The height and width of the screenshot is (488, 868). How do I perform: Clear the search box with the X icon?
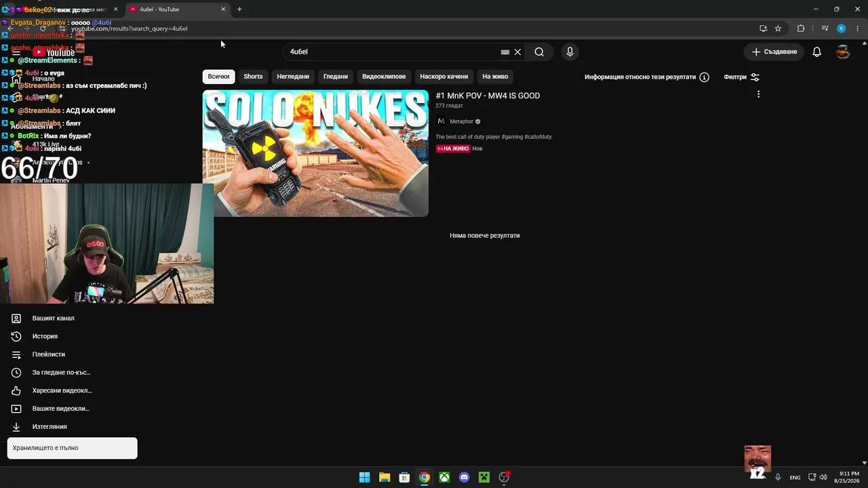(517, 52)
